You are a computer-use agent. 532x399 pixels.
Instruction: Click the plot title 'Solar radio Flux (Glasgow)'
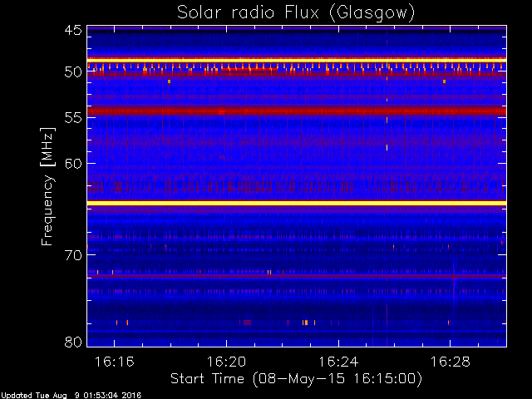coord(296,13)
